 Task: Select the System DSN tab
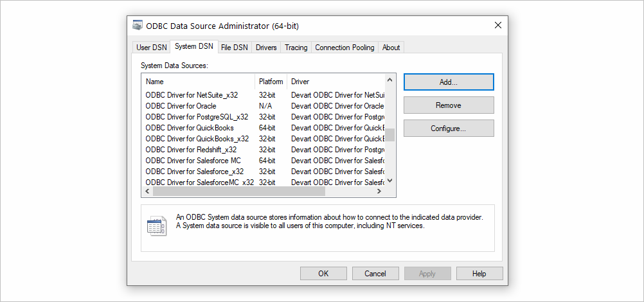(x=194, y=46)
